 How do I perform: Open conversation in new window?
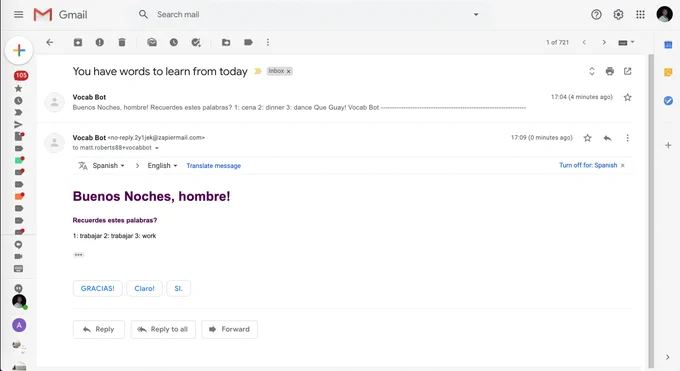click(628, 71)
